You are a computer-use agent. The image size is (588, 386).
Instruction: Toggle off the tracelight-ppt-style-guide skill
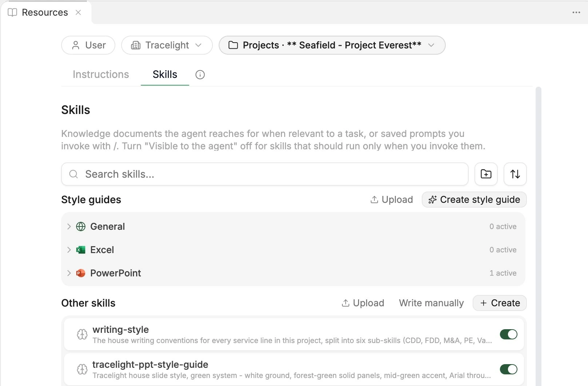tap(509, 369)
